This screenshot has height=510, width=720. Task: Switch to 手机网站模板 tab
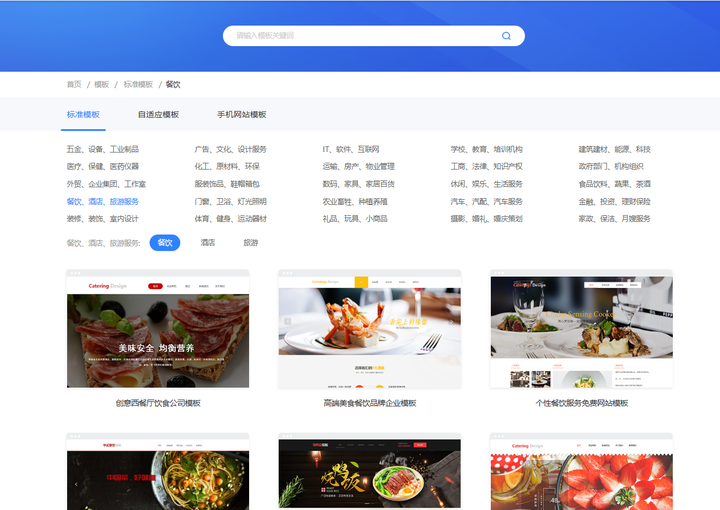coord(242,114)
